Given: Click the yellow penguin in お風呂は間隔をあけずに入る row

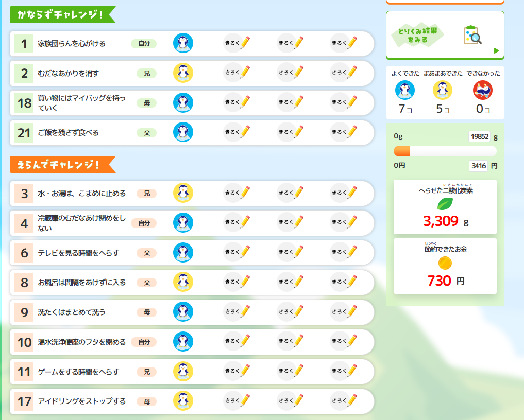Looking at the screenshot, I should [x=183, y=282].
